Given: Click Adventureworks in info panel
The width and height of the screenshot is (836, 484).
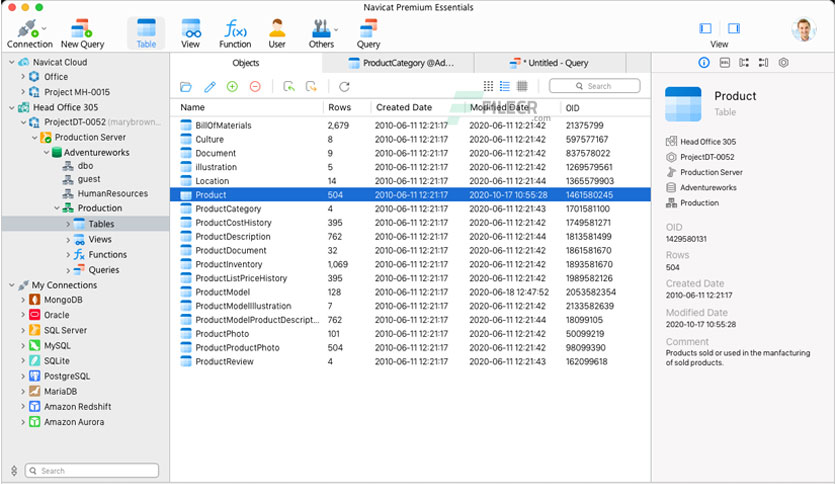Looking at the screenshot, I should click(708, 188).
